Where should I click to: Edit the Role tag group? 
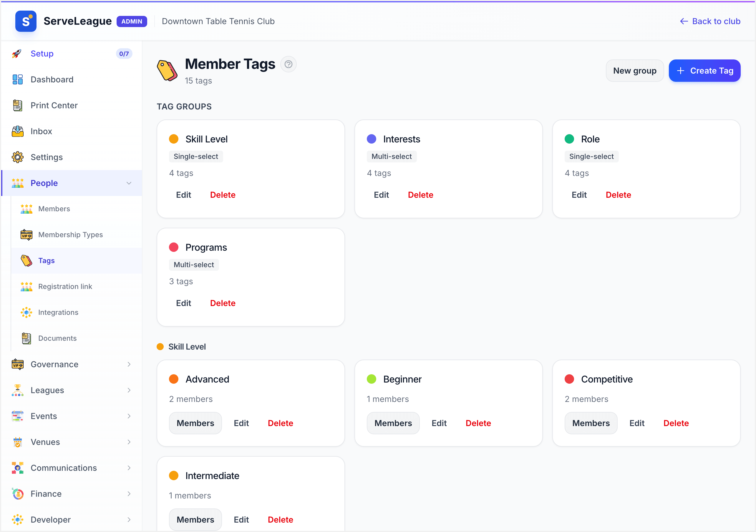579,195
